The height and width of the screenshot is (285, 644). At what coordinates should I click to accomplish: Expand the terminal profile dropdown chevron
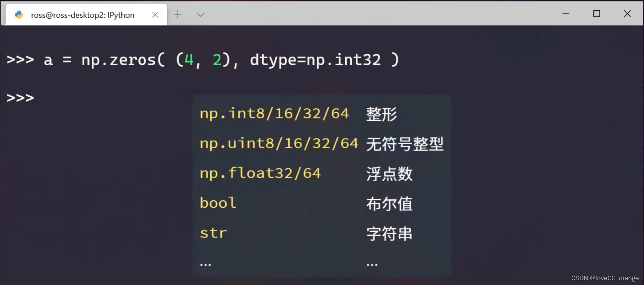point(201,14)
